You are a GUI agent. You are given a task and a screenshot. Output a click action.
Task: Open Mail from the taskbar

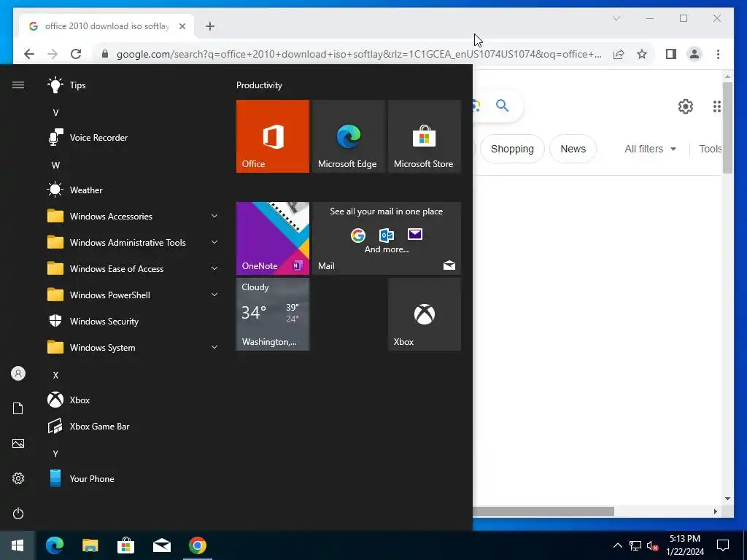[161, 545]
